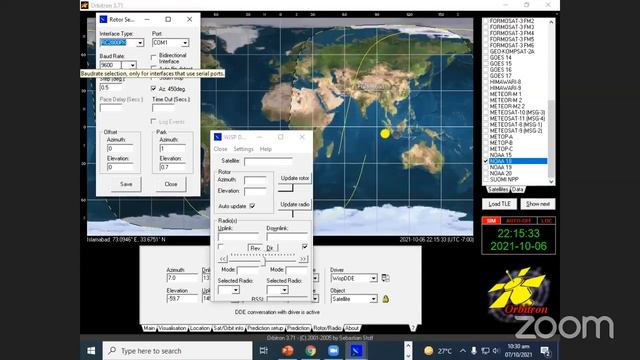Open the downlink Selected Radio dropdown

284,290
